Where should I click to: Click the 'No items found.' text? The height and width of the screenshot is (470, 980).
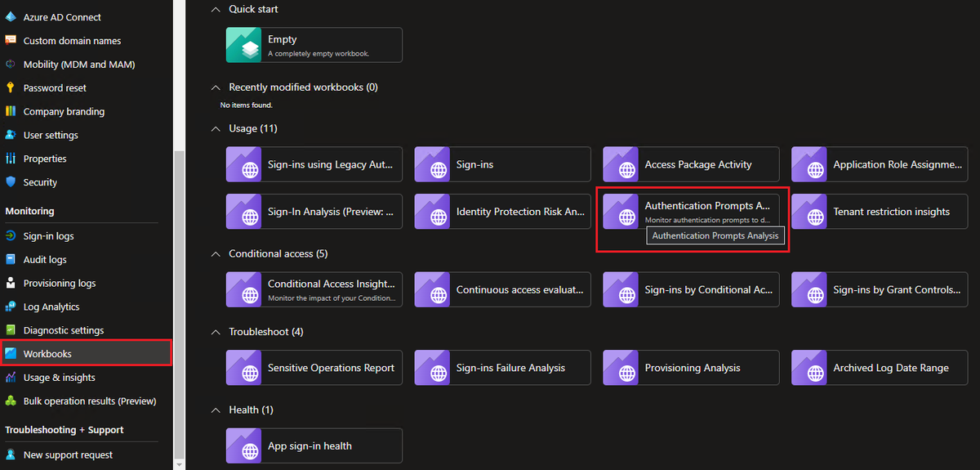[246, 105]
